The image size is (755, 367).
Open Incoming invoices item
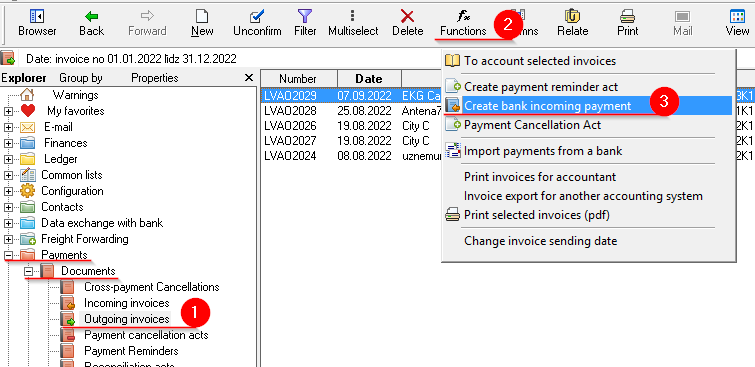(127, 303)
